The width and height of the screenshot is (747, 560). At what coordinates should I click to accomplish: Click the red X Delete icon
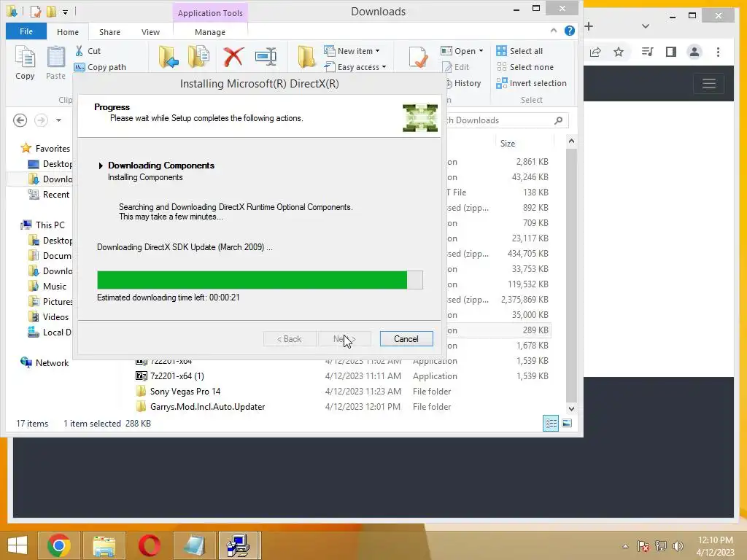[x=233, y=57]
